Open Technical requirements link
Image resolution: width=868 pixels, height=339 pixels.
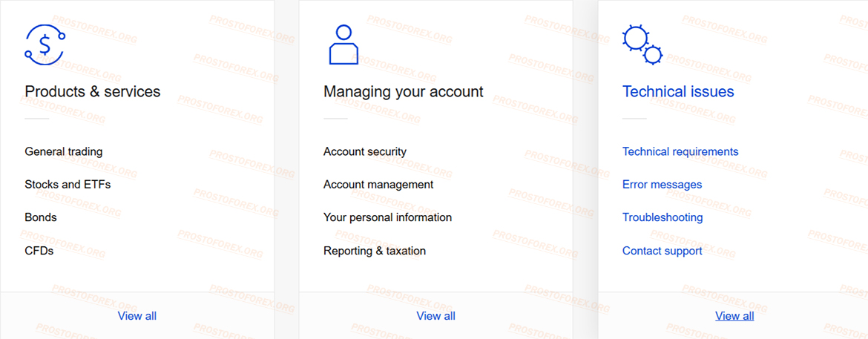[x=680, y=152]
